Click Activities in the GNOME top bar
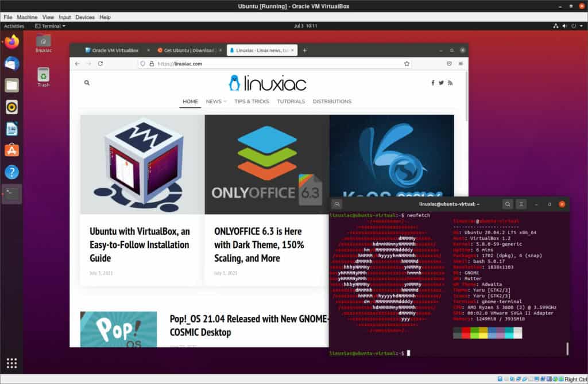The image size is (588, 384). 14,26
